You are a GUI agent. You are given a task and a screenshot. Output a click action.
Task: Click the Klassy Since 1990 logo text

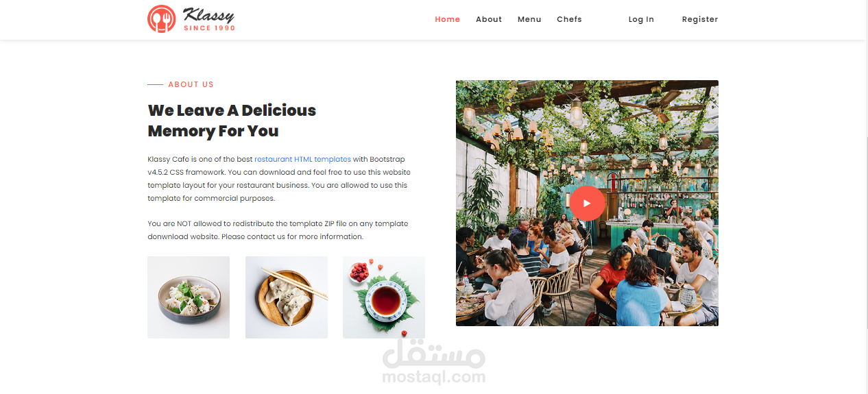[x=209, y=19]
